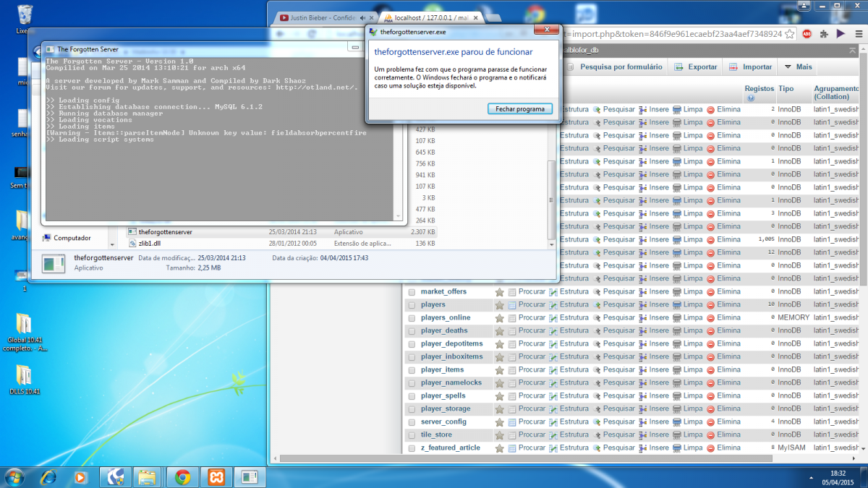Viewport: 868px width, 488px height.
Task: Click scroll-down arrow in file list
Action: click(x=552, y=244)
